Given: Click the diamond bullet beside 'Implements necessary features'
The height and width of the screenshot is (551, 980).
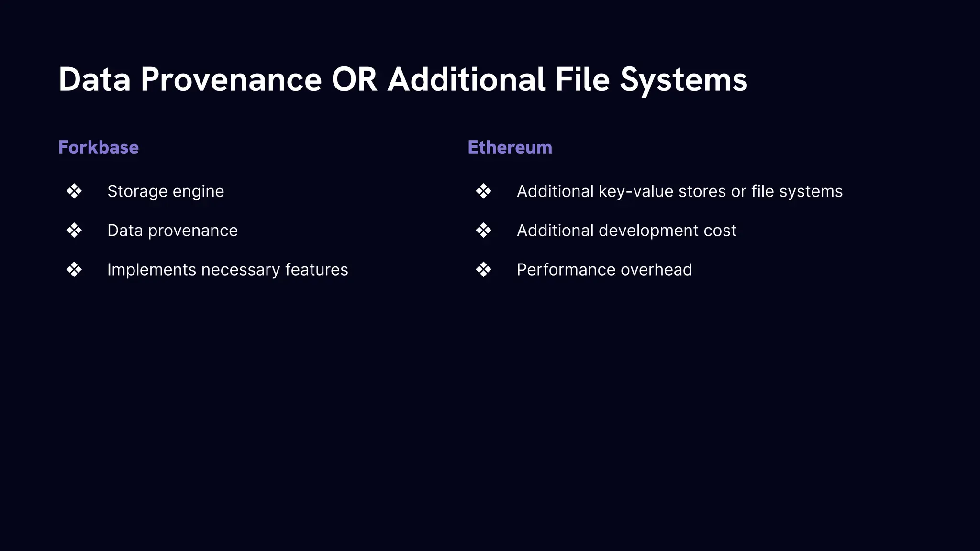Looking at the screenshot, I should click(74, 270).
